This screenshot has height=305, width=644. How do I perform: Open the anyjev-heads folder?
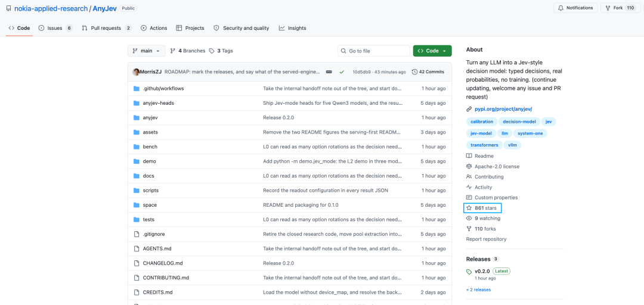[x=158, y=103]
